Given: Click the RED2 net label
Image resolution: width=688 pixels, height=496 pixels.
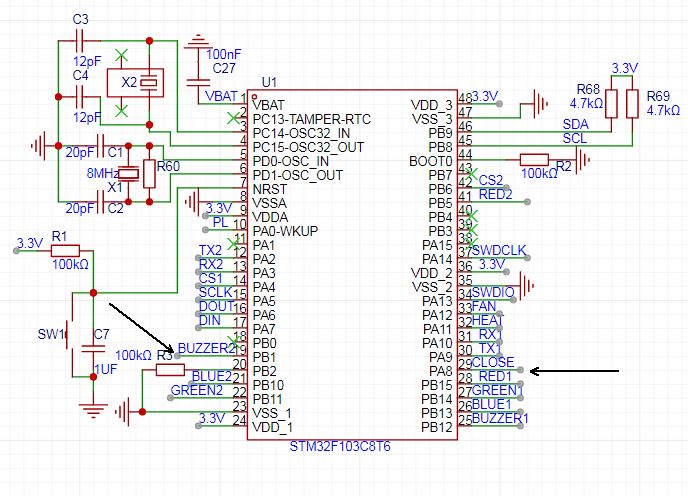Looking at the screenshot, I should click(495, 194).
